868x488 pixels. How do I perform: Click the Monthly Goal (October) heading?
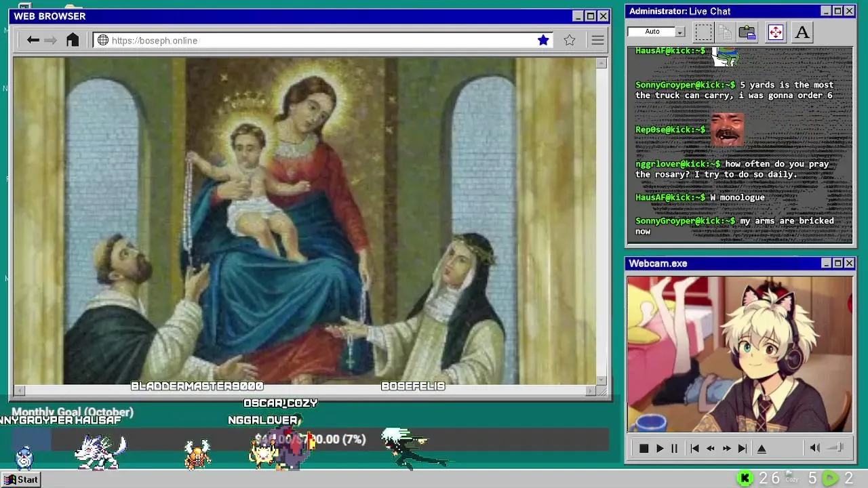click(73, 412)
